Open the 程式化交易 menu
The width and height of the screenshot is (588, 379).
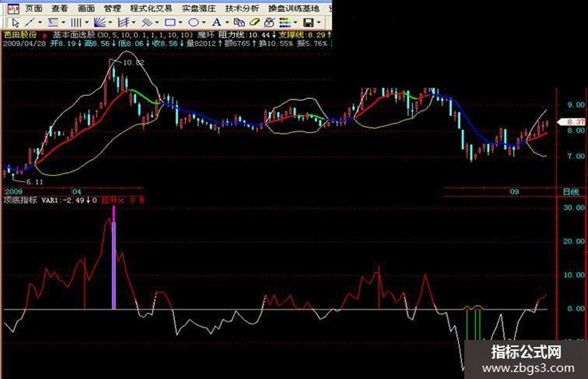coord(151,8)
